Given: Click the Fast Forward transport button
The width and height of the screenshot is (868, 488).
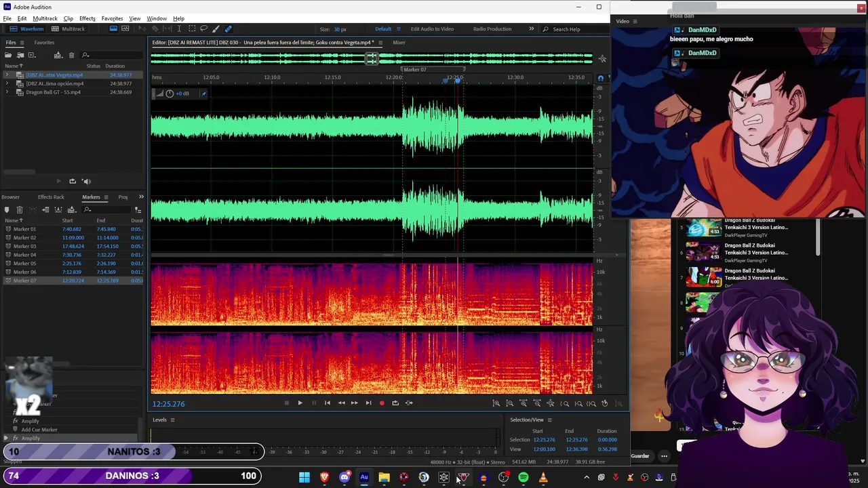Looking at the screenshot, I should point(354,403).
